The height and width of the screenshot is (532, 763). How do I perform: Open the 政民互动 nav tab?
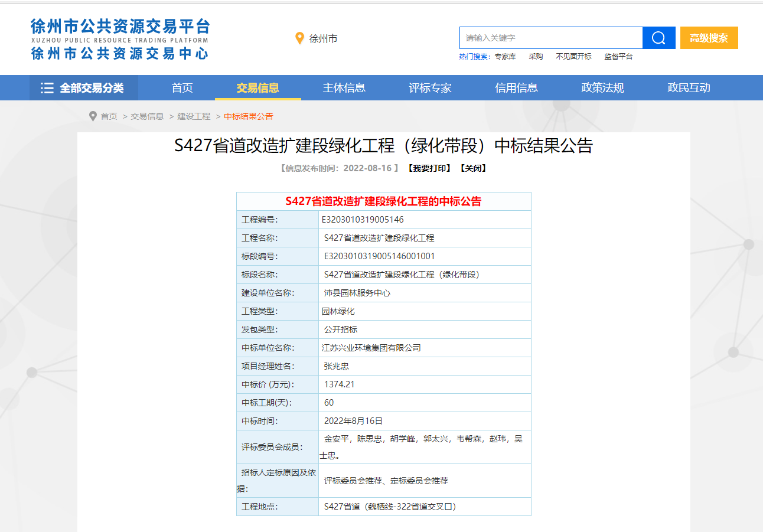coord(689,88)
